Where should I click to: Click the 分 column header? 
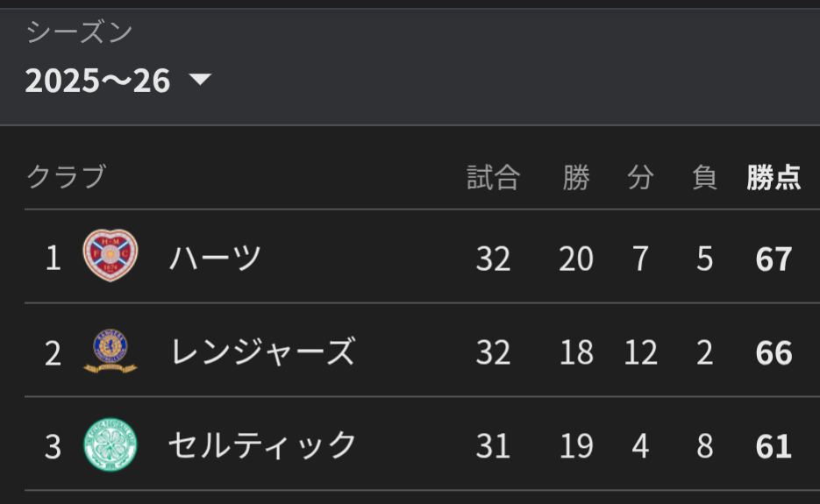[x=640, y=178]
